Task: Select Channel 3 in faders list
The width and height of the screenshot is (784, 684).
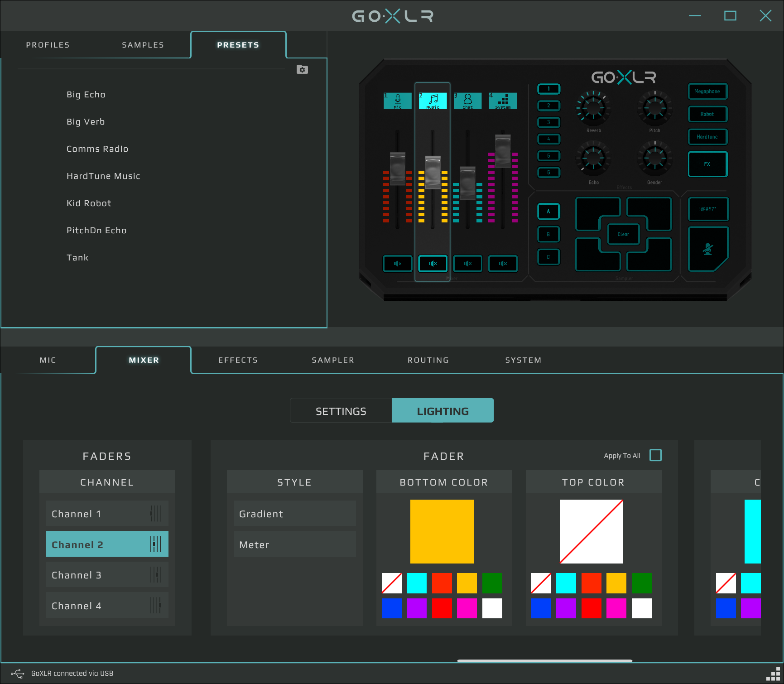Action: pos(107,575)
